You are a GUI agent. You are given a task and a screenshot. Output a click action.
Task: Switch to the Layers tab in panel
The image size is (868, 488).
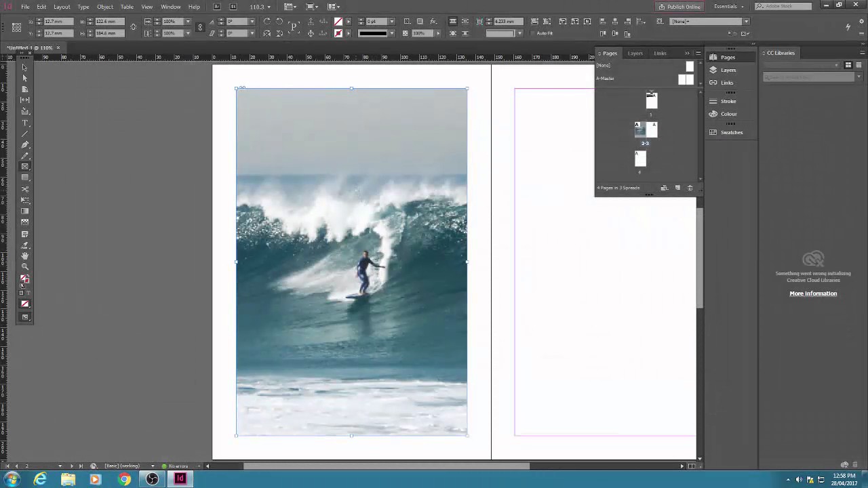635,53
